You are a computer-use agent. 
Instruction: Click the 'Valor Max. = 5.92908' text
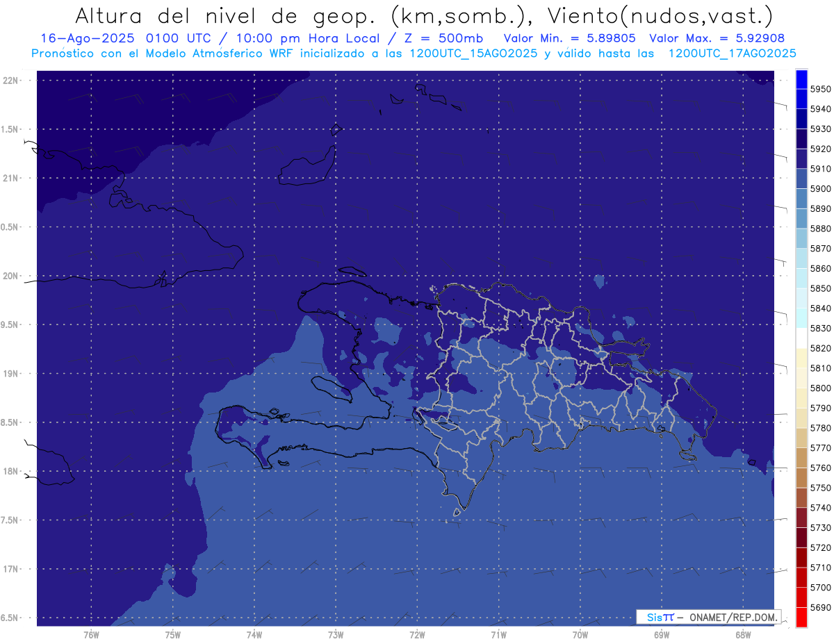(717, 39)
